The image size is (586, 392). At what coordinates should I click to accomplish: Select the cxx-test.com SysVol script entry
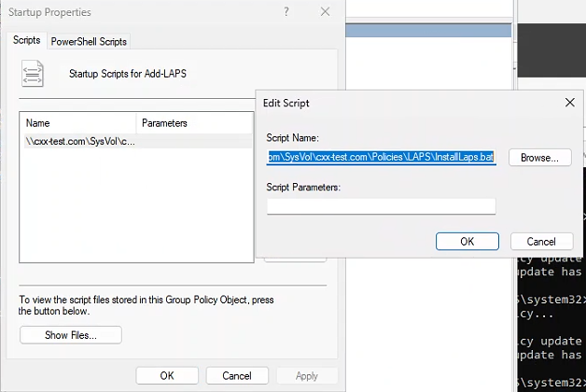coord(80,141)
